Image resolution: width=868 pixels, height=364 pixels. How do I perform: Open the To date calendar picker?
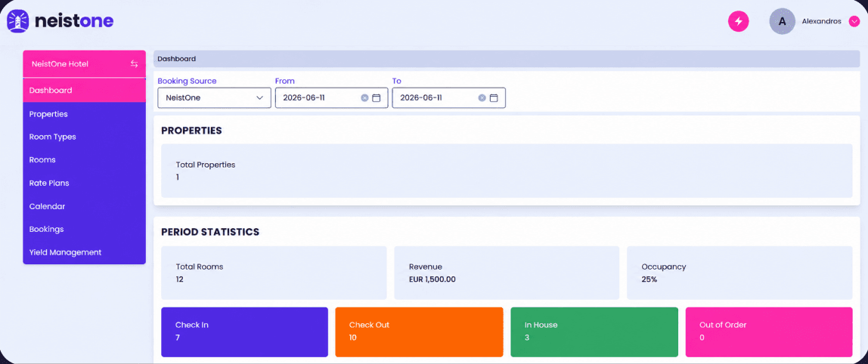pos(494,98)
